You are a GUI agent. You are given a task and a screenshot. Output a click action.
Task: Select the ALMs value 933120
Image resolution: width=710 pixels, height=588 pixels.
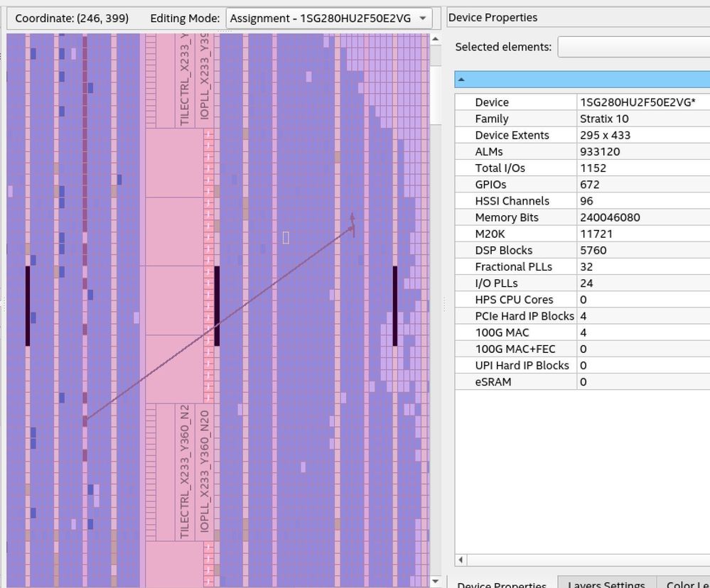pyautogui.click(x=601, y=151)
